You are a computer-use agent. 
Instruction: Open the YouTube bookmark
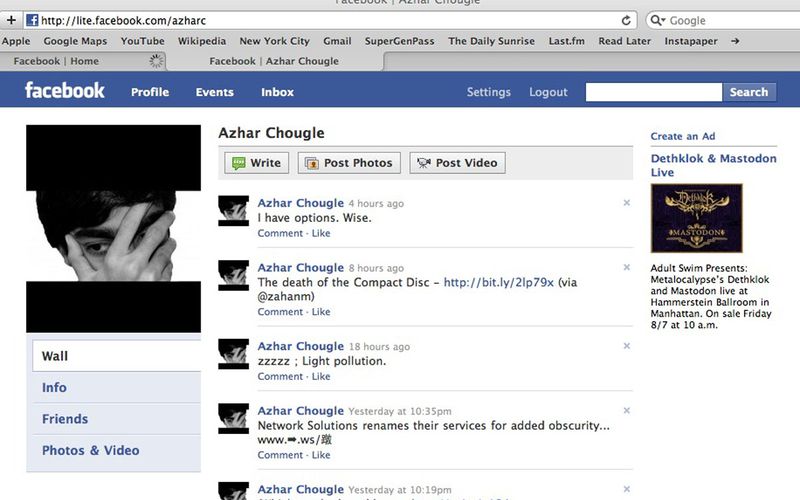pos(142,41)
